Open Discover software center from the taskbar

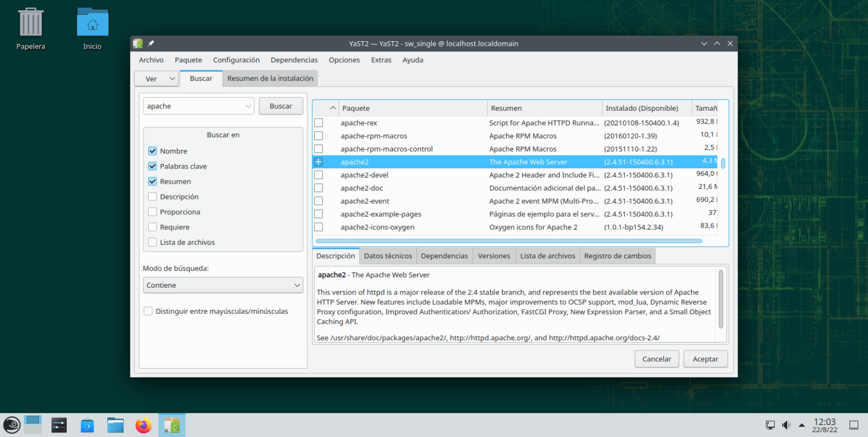point(87,425)
